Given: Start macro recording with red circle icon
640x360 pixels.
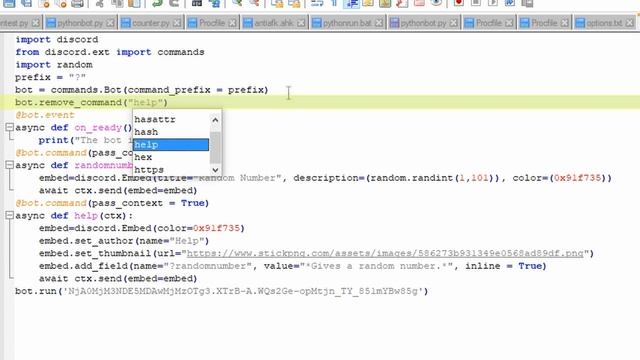Looking at the screenshot, I should (x=458, y=3).
